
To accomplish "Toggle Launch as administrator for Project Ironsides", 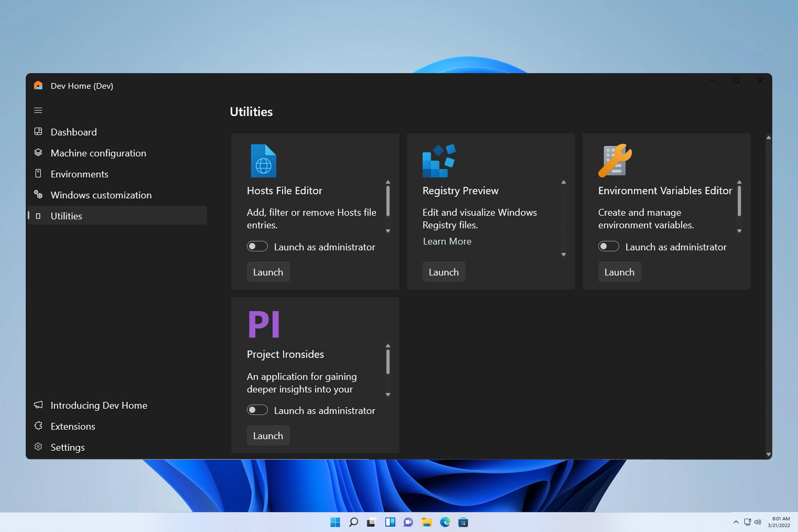I will tap(257, 410).
